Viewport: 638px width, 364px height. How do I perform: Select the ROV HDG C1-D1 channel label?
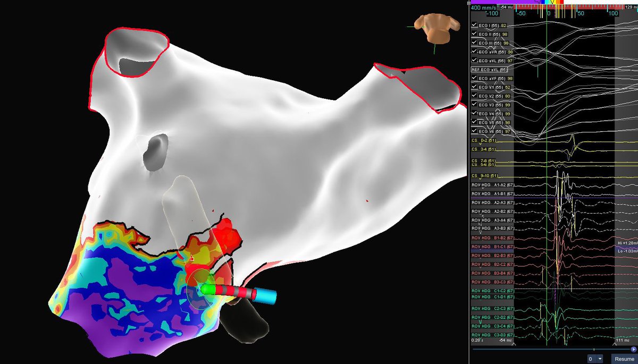[492, 297]
